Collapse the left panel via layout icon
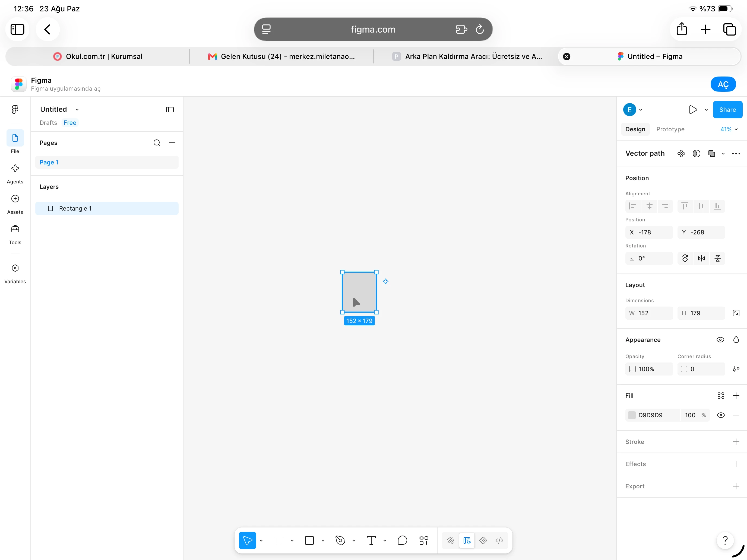Image resolution: width=747 pixels, height=560 pixels. 170,109
